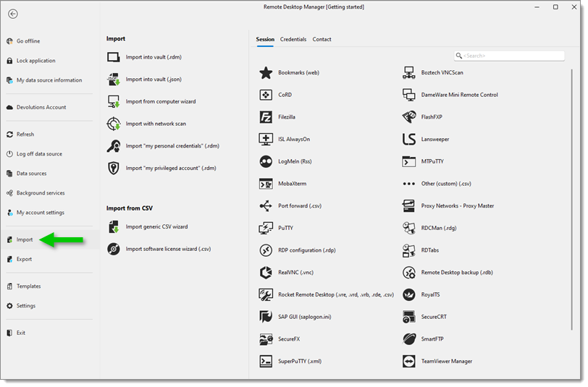Viewport: 588px width, 387px height.
Task: Switch to the Credentials tab
Action: point(293,39)
